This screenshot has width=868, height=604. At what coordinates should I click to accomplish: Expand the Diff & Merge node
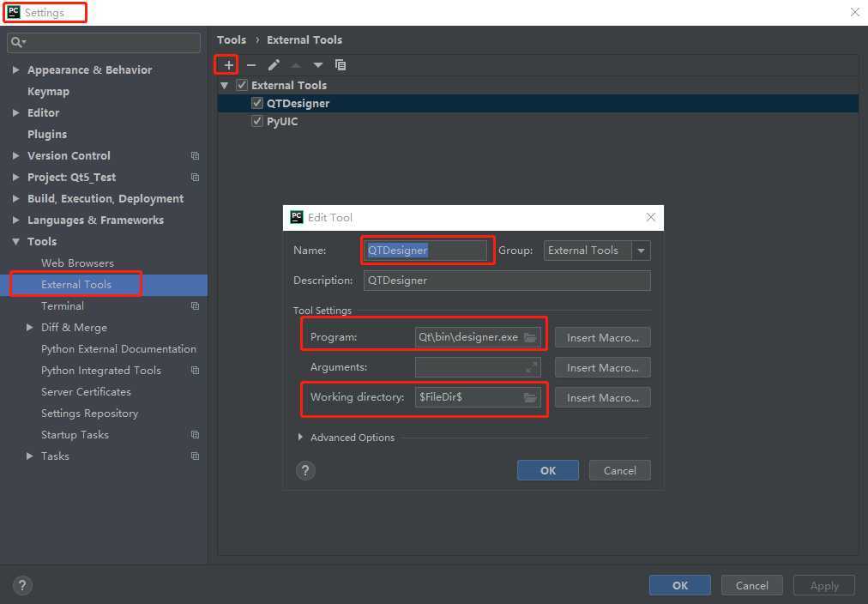click(x=29, y=328)
